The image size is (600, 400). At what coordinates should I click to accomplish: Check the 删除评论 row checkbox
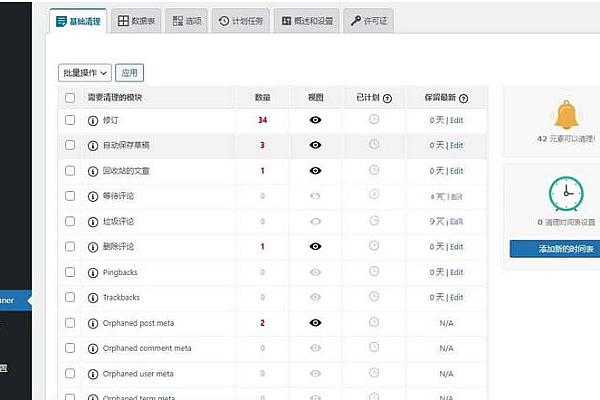click(70, 246)
